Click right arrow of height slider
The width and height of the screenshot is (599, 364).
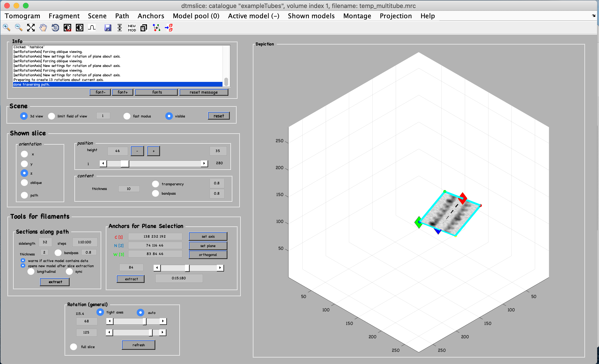coord(204,164)
